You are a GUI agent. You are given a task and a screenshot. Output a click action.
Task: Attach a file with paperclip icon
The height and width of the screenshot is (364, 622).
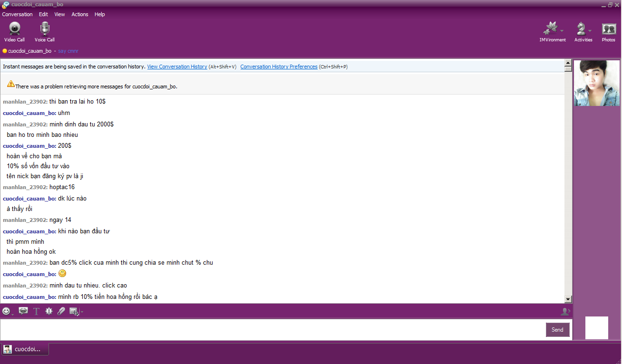point(61,311)
